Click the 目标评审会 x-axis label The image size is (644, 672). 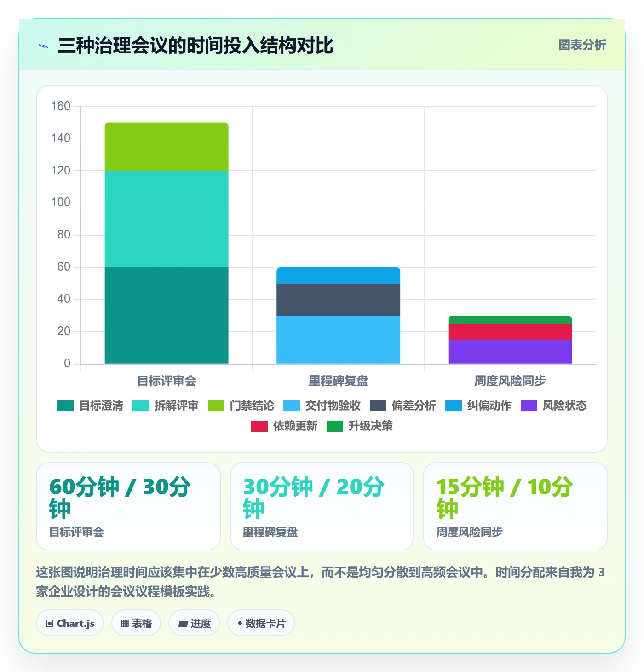pos(167,381)
